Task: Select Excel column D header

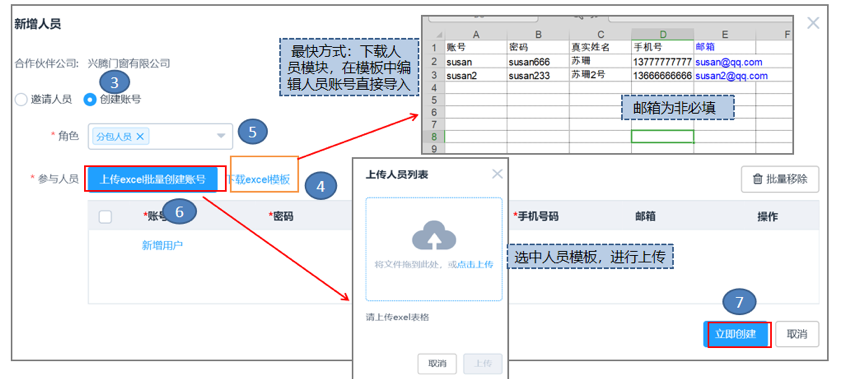Action: point(662,34)
